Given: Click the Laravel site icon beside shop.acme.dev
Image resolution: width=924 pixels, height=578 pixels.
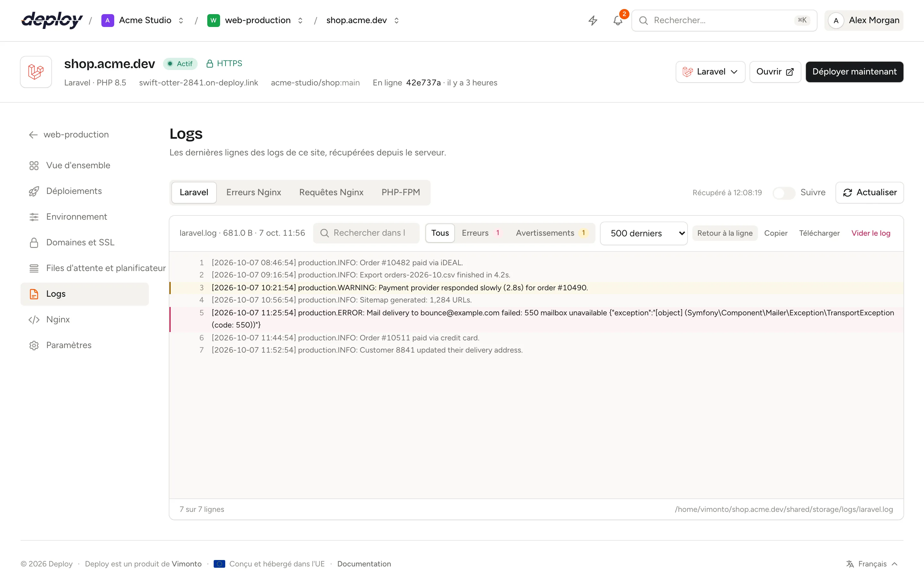Looking at the screenshot, I should pyautogui.click(x=36, y=72).
